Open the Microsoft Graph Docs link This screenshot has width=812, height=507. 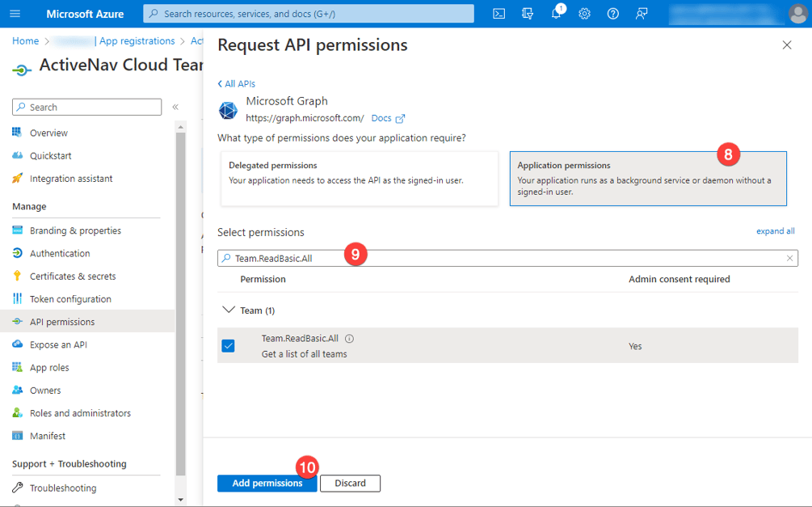tap(383, 117)
